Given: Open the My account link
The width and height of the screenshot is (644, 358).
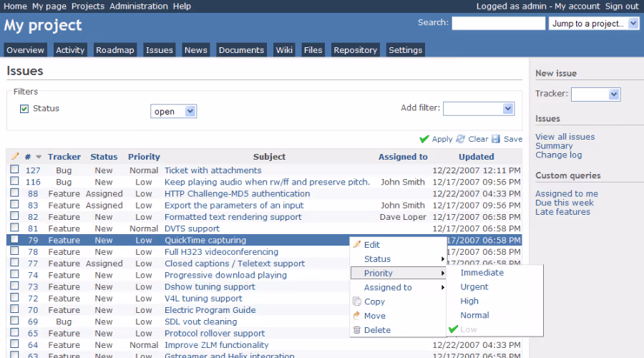Looking at the screenshot, I should click(x=577, y=6).
